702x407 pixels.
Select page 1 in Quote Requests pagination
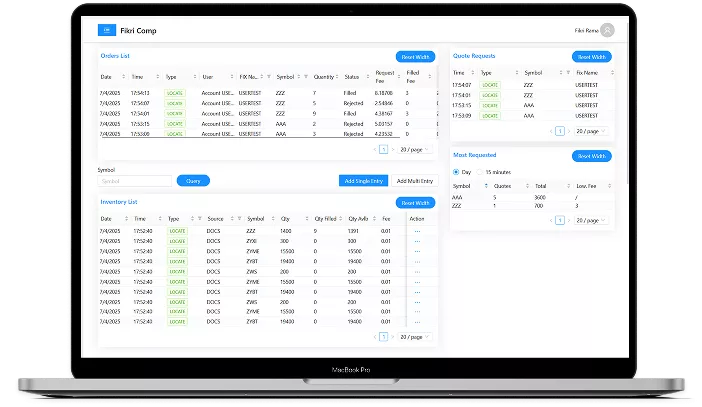pyautogui.click(x=560, y=131)
